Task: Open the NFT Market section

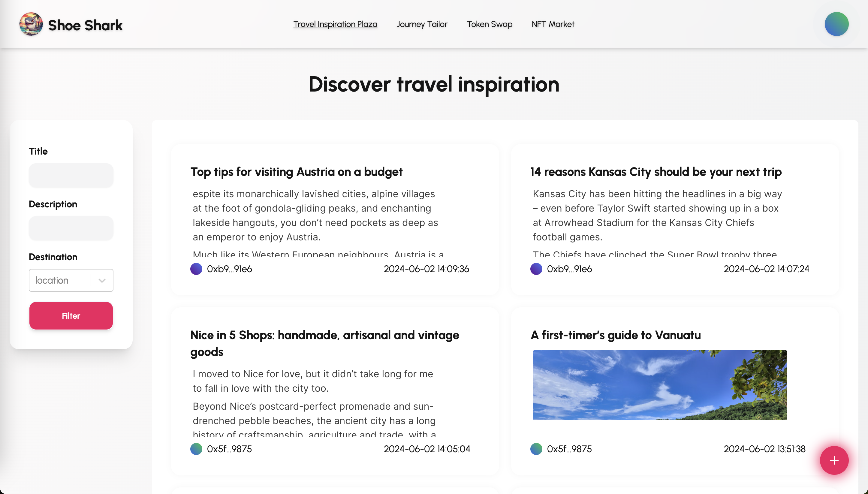Action: 553,24
